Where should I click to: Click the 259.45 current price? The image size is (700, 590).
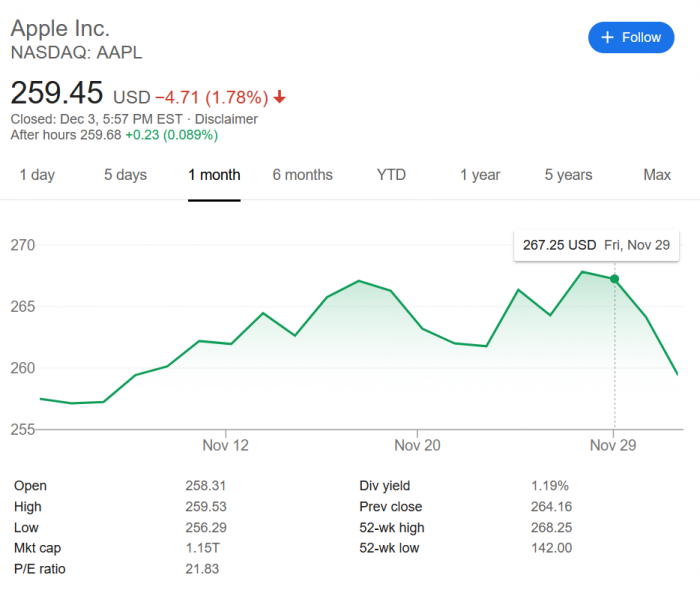tap(57, 93)
